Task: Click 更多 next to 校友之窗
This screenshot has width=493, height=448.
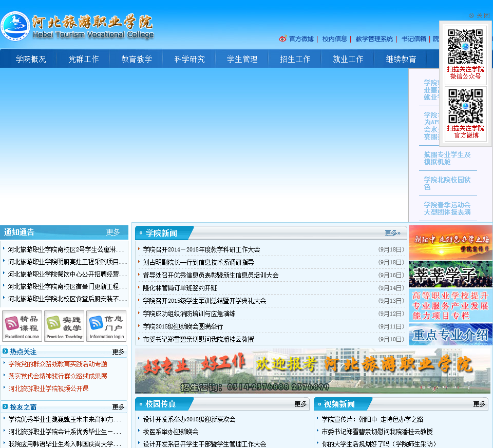Action: coord(118,407)
